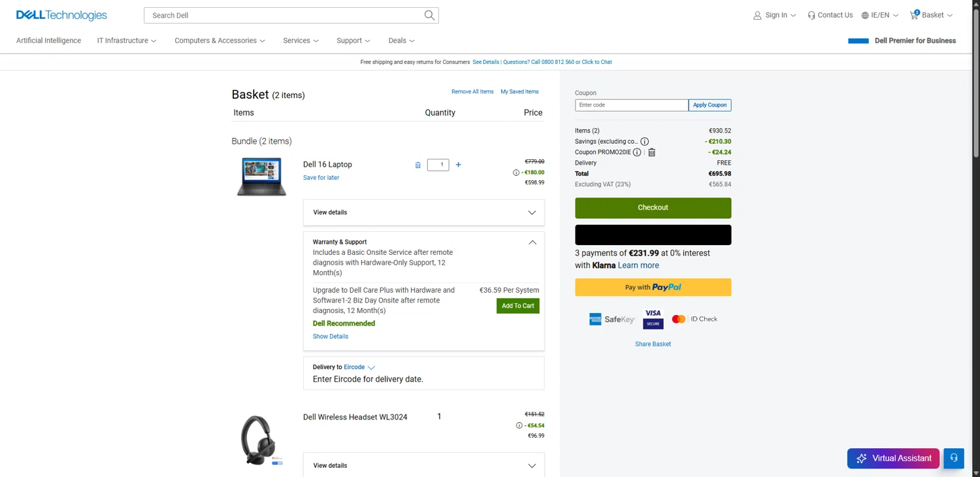Delete coupon PROMO20IE with the trash icon
This screenshot has height=477, width=980.
coord(651,152)
